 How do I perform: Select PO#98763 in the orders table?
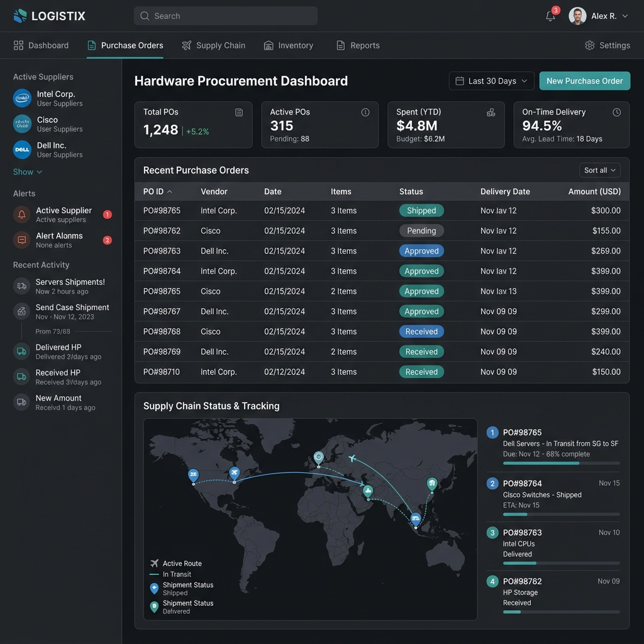point(382,250)
